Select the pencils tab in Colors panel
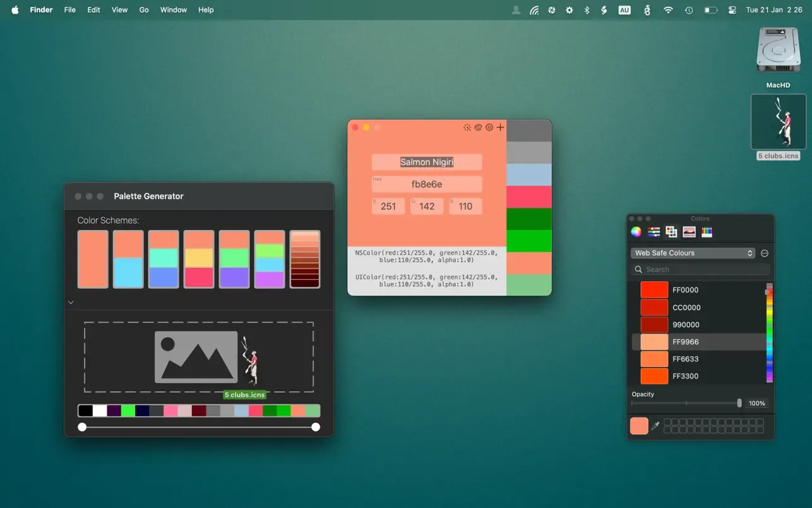This screenshot has height=508, width=812. (707, 232)
